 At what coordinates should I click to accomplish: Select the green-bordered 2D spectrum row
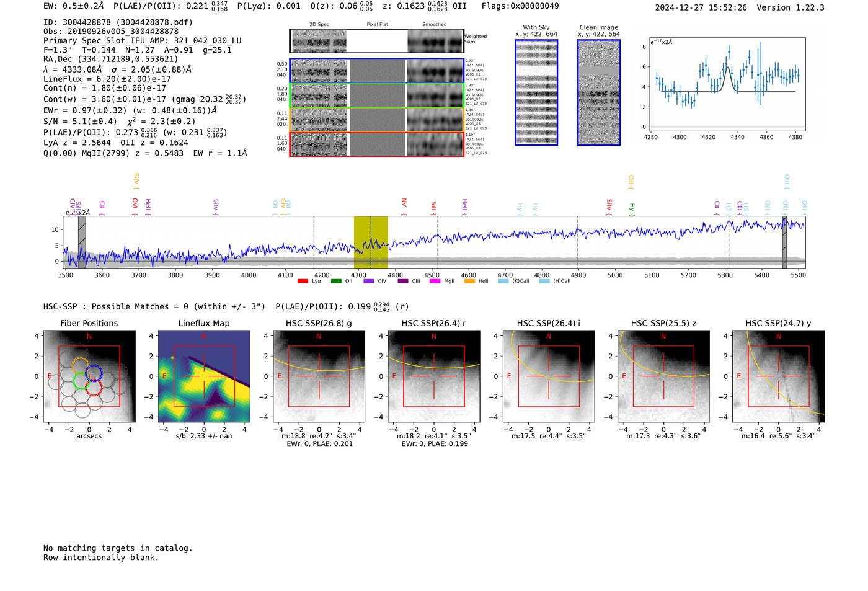pyautogui.click(x=376, y=96)
